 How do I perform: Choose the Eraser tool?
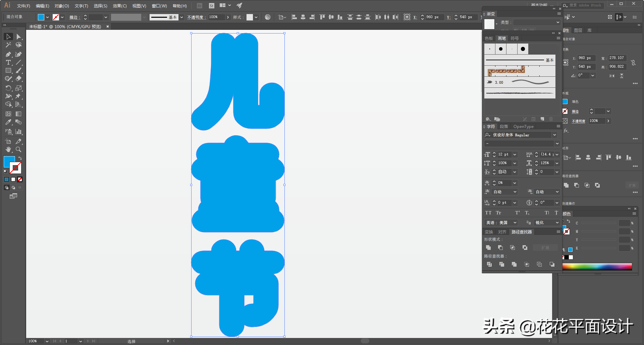pos(19,79)
